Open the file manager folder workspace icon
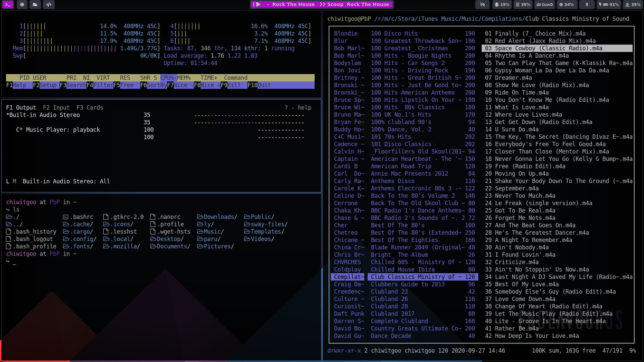644x362 pixels. coord(35,5)
